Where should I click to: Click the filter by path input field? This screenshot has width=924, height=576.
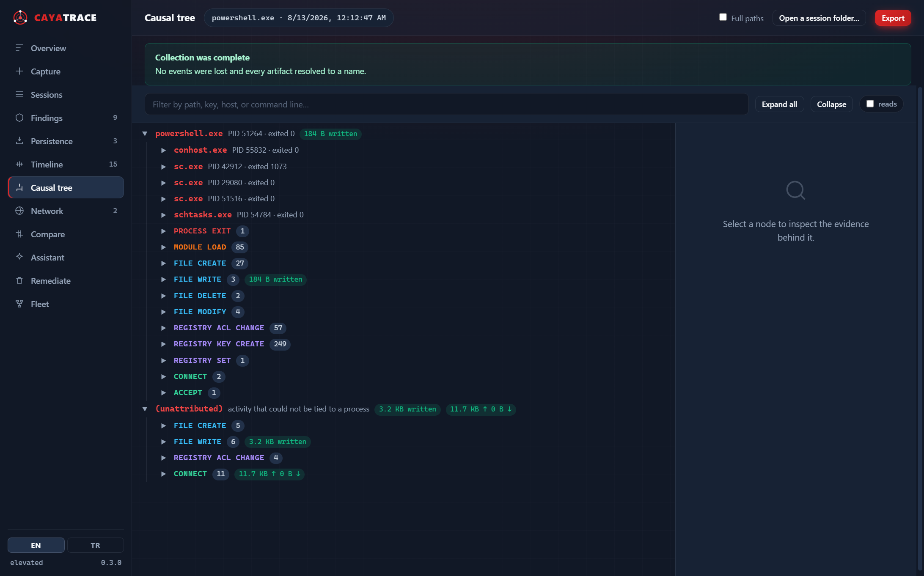click(446, 104)
